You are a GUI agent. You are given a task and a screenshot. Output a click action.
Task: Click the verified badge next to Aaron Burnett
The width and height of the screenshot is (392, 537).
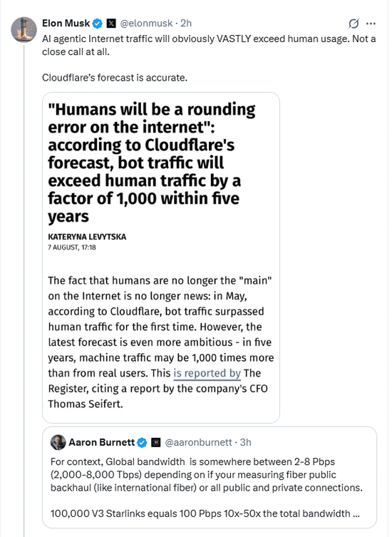142,442
